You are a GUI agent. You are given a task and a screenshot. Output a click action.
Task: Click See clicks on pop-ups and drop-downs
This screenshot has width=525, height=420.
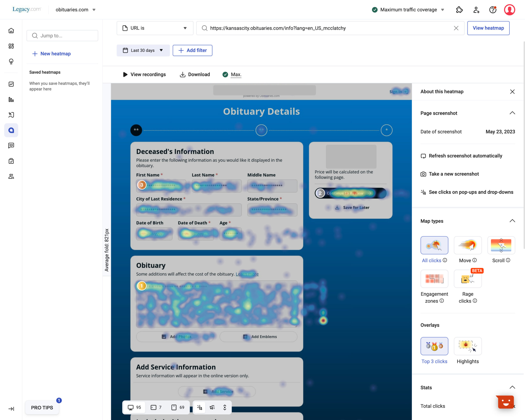[x=467, y=192]
